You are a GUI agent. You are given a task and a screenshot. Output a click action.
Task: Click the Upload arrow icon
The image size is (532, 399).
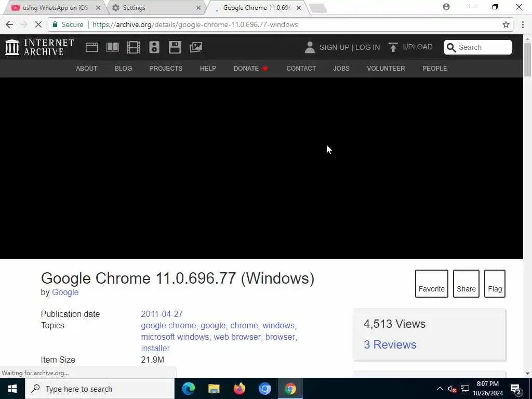(393, 47)
